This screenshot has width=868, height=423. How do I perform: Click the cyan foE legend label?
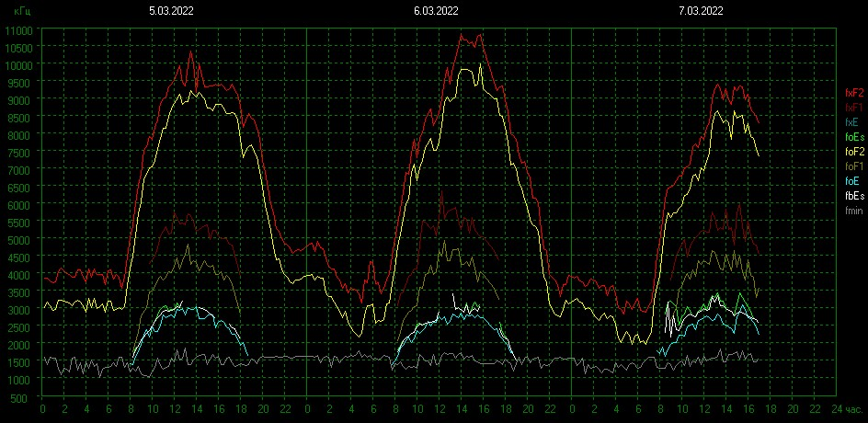tap(854, 181)
